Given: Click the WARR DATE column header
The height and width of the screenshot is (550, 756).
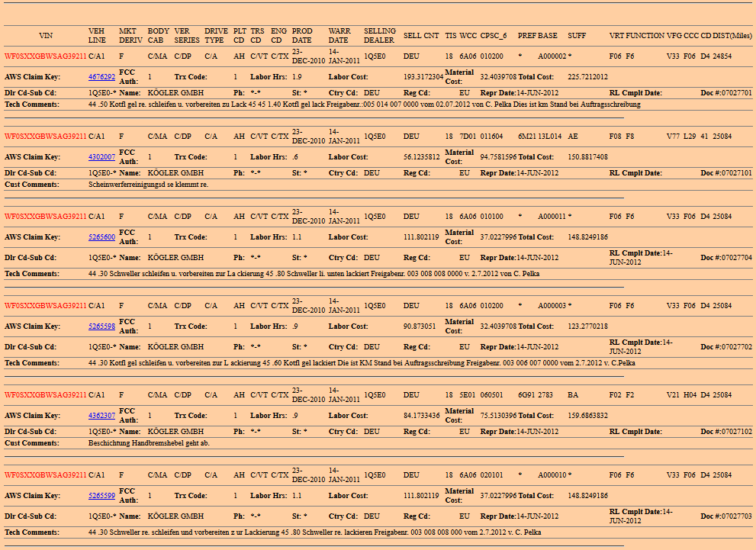Looking at the screenshot, I should pyautogui.click(x=339, y=36).
